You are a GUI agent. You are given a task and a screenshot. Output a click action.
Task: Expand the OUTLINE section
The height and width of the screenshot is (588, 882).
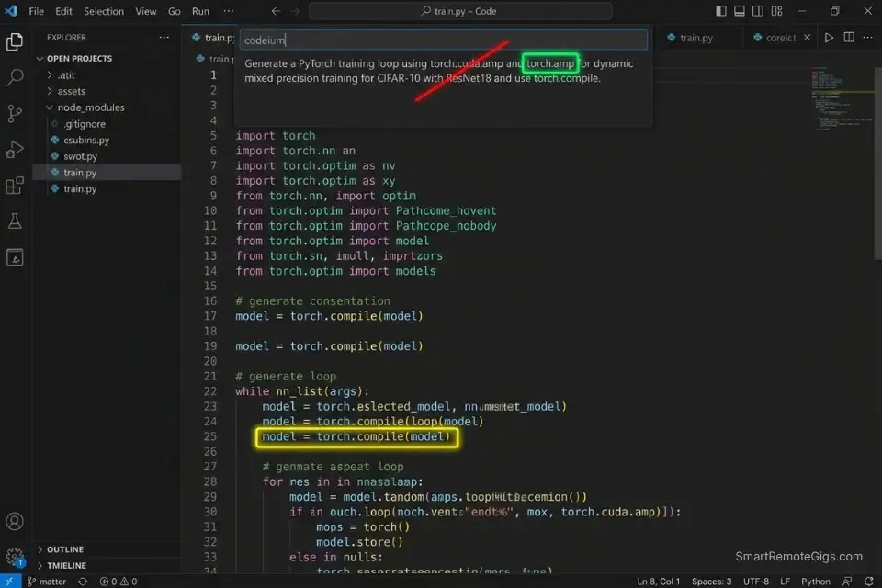point(64,549)
